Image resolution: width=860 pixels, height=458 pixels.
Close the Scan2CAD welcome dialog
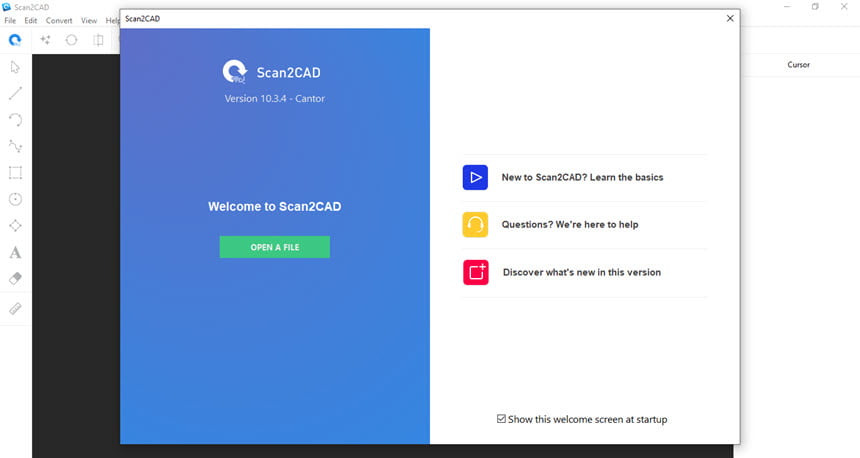point(730,18)
